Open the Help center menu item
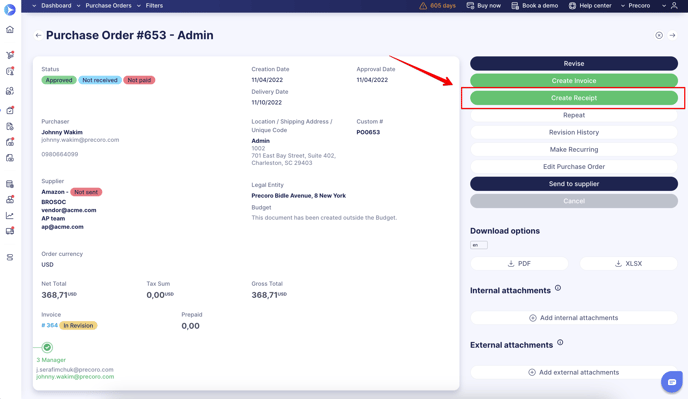This screenshot has width=688, height=399. click(x=590, y=6)
